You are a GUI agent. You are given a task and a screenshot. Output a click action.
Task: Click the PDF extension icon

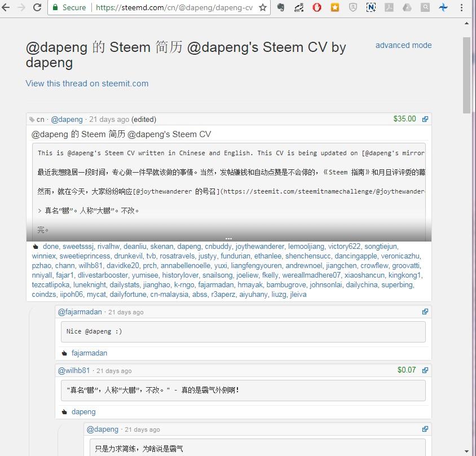[x=389, y=7]
